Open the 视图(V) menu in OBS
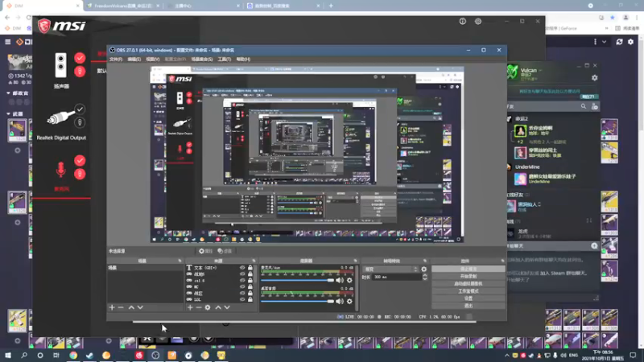Screen dimensions: 644x362 (x=152, y=60)
